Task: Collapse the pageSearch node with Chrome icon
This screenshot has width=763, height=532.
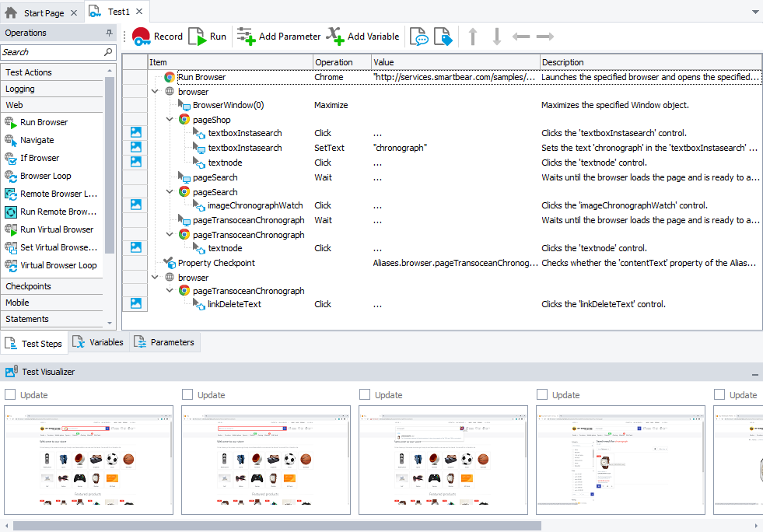Action: pos(170,191)
